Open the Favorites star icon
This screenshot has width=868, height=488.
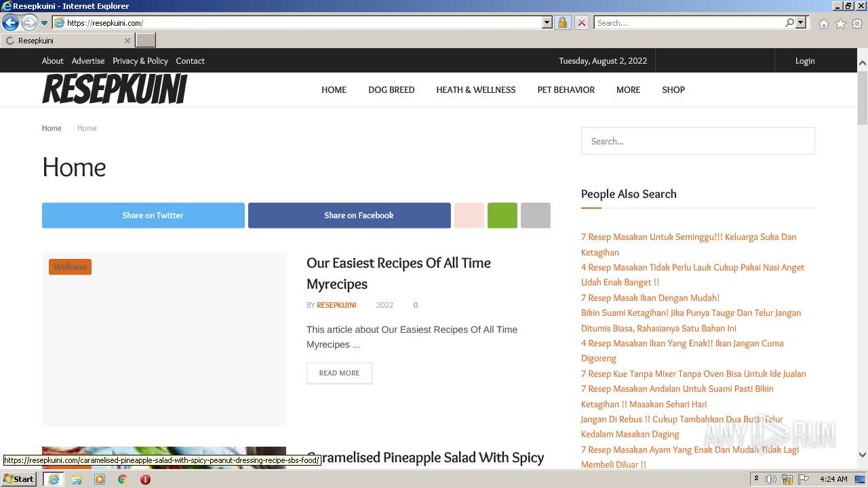click(x=840, y=24)
